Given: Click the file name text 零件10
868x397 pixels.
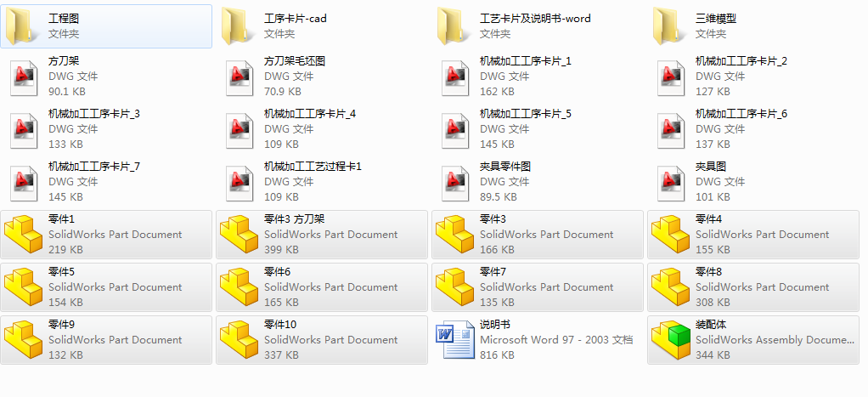Looking at the screenshot, I should [280, 325].
